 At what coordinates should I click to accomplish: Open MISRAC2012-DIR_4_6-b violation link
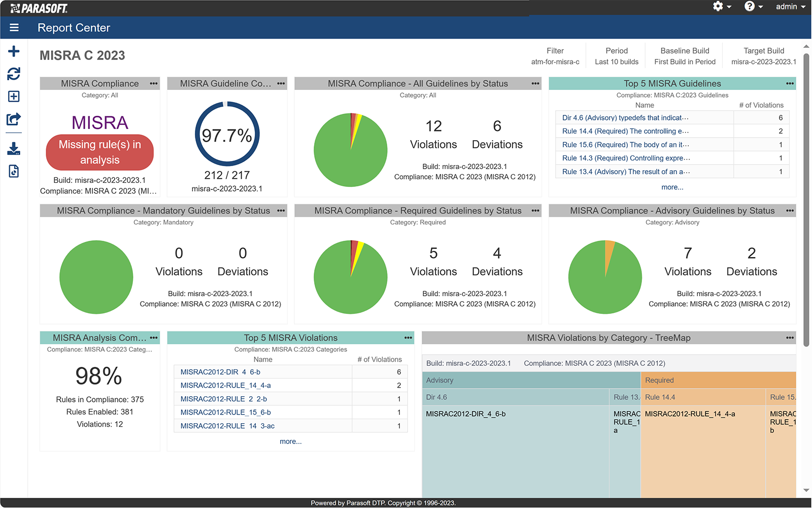(x=220, y=372)
